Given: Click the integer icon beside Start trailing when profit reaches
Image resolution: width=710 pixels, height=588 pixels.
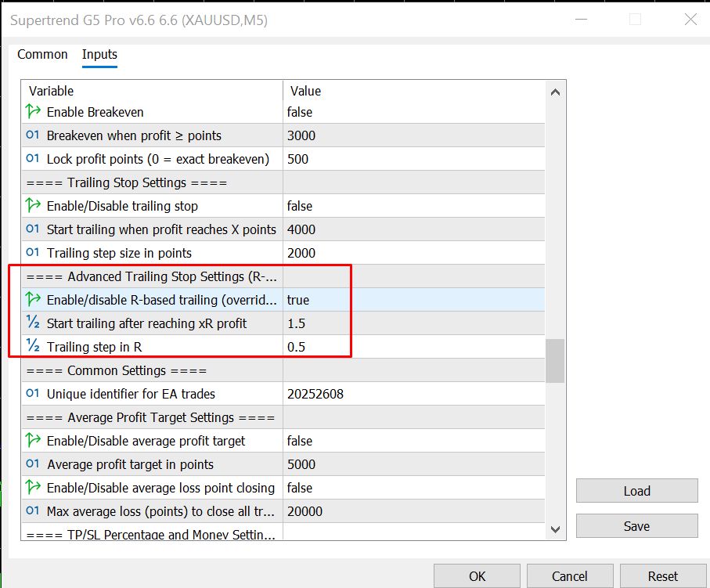Looking at the screenshot, I should click(x=33, y=229).
